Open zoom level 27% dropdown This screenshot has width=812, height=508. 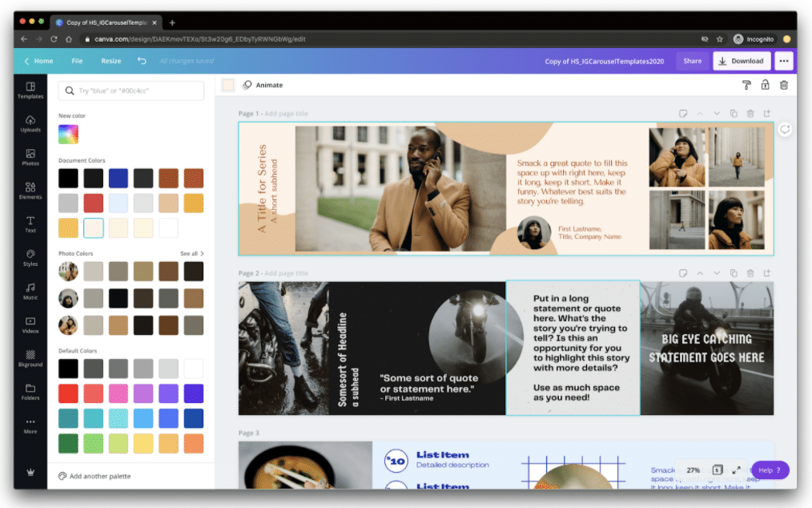click(693, 470)
